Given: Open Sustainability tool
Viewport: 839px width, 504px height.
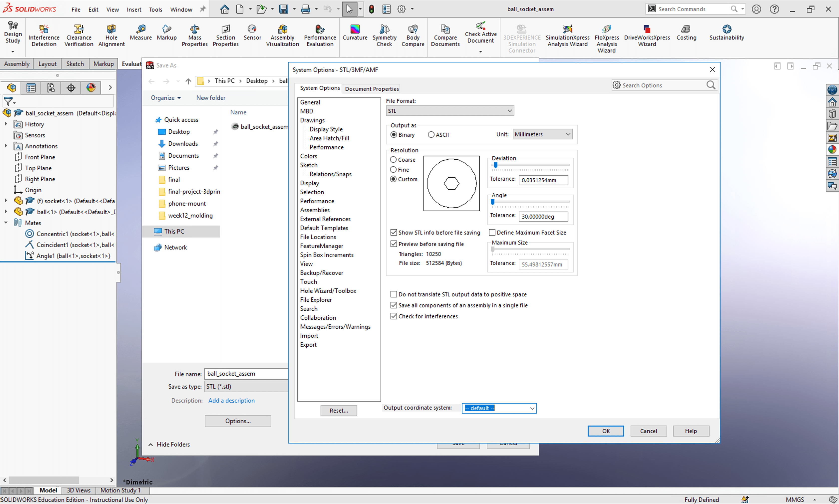Looking at the screenshot, I should 727,32.
